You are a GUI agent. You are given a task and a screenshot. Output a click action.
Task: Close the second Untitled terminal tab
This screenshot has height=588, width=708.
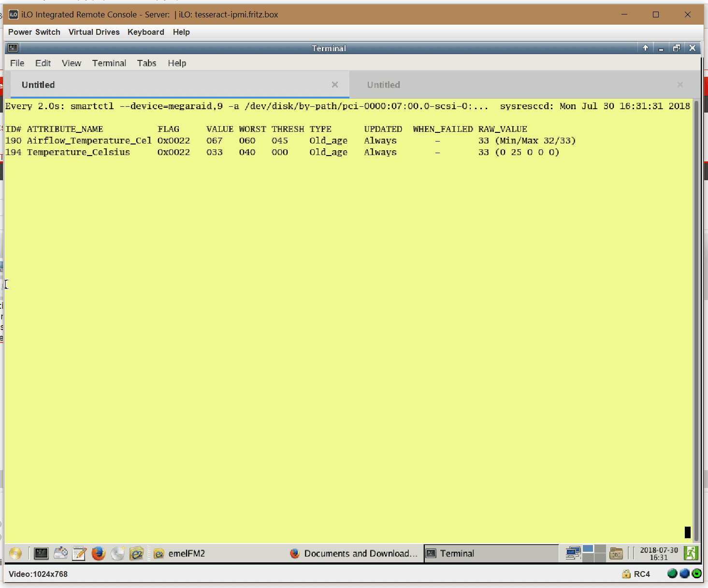tap(680, 85)
